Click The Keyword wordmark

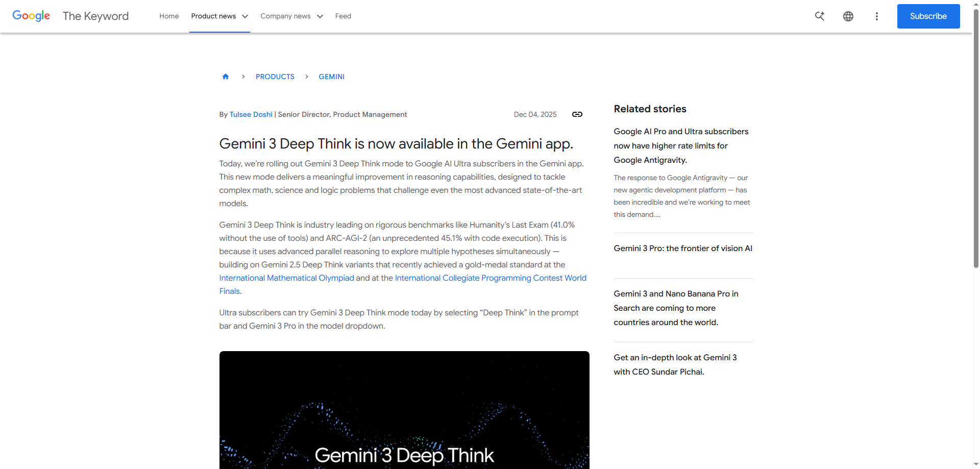click(95, 16)
